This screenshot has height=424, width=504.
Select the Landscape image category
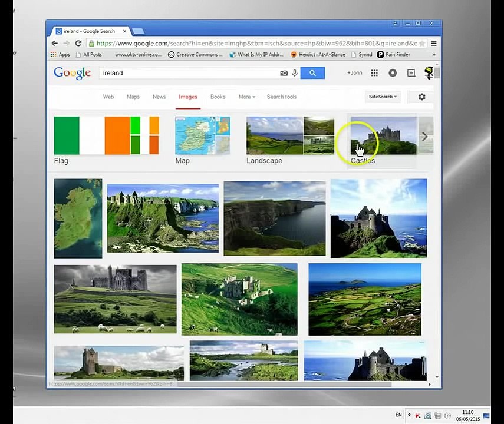[290, 140]
